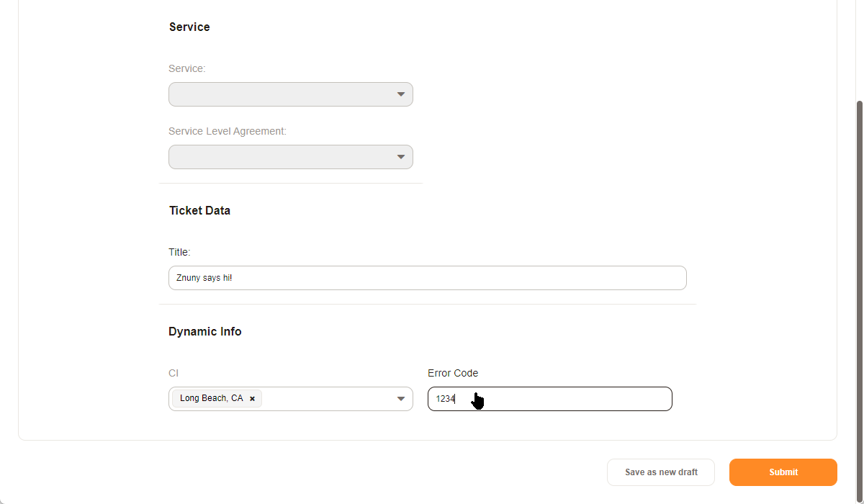This screenshot has height=504, width=864.
Task: Click the "Service:" field label
Action: [187, 68]
